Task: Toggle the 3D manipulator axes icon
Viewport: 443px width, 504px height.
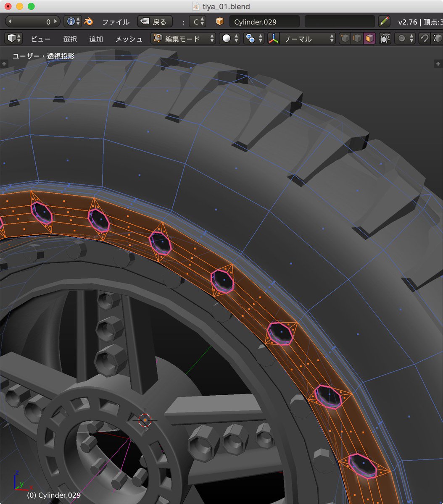Action: tap(274, 39)
